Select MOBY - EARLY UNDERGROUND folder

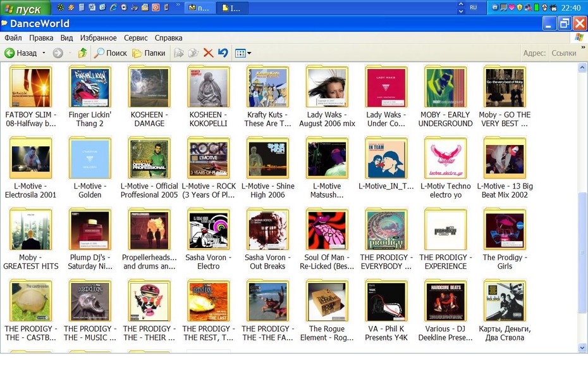446,97
